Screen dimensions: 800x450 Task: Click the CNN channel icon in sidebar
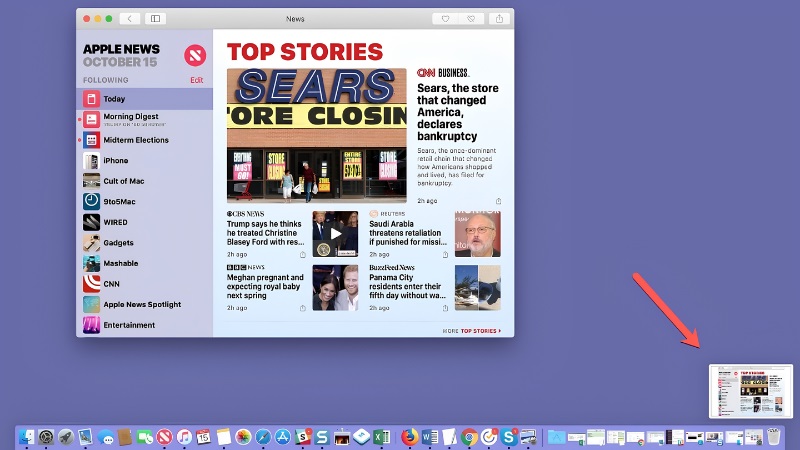[x=91, y=284]
